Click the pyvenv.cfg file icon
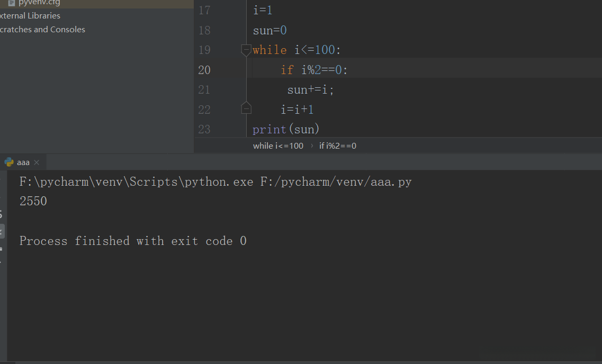Image resolution: width=602 pixels, height=364 pixels. (x=12, y=3)
